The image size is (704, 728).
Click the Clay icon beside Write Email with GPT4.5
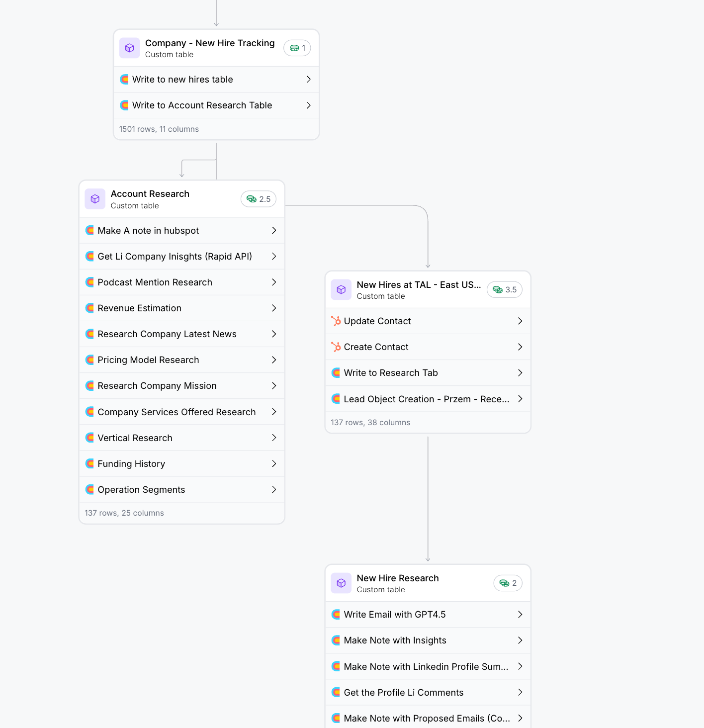[x=336, y=615]
